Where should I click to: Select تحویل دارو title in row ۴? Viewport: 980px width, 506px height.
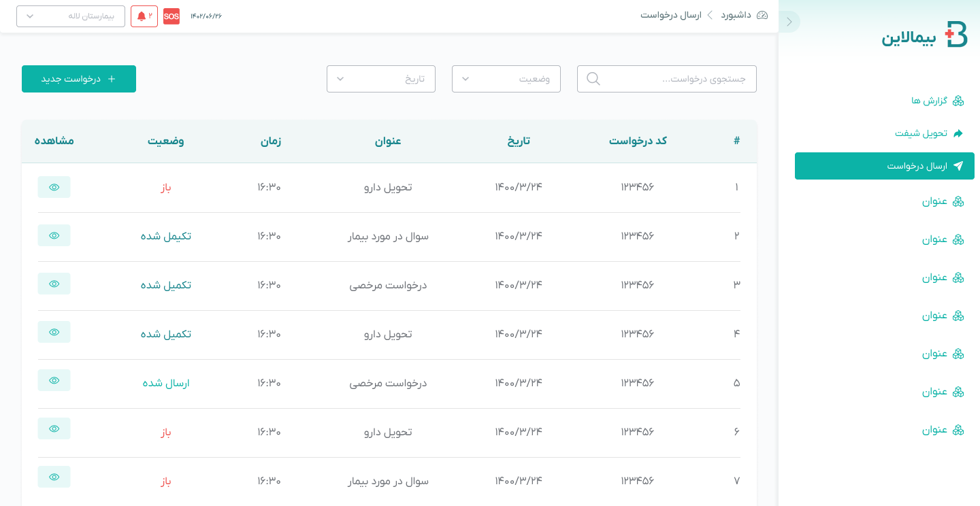click(x=388, y=334)
